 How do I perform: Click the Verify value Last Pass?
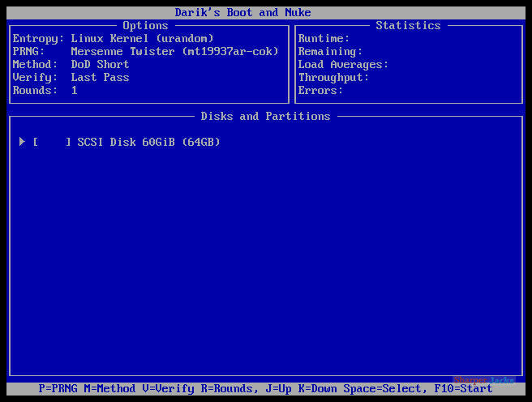[x=100, y=77]
